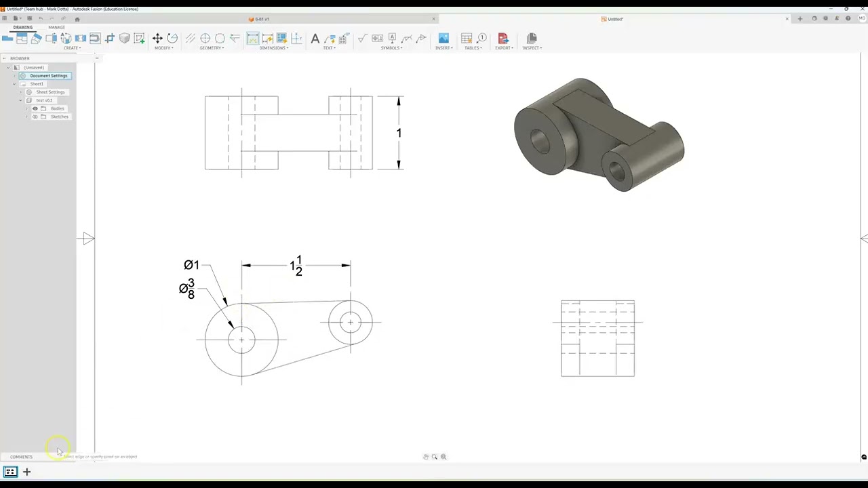Screen dimensions: 868x488
Task: Select the Rotate tool in Modify
Action: [x=172, y=39]
